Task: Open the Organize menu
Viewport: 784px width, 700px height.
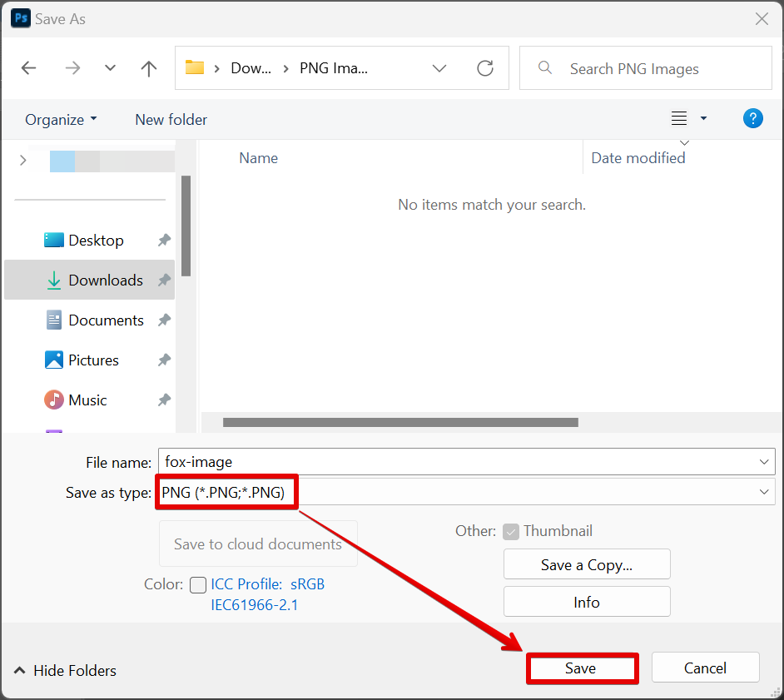Action: (61, 120)
